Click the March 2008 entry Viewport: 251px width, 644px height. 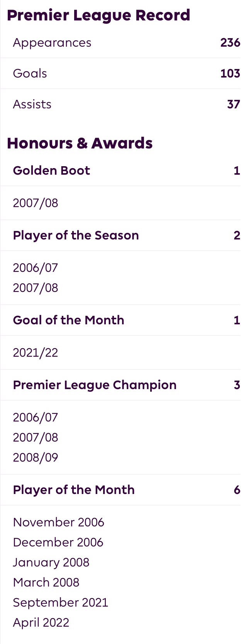(46, 582)
